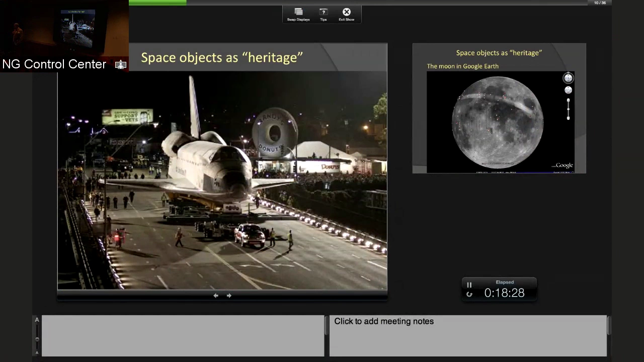Reset the elapsed timer
Viewport: 644px width, 362px height.
[469, 294]
